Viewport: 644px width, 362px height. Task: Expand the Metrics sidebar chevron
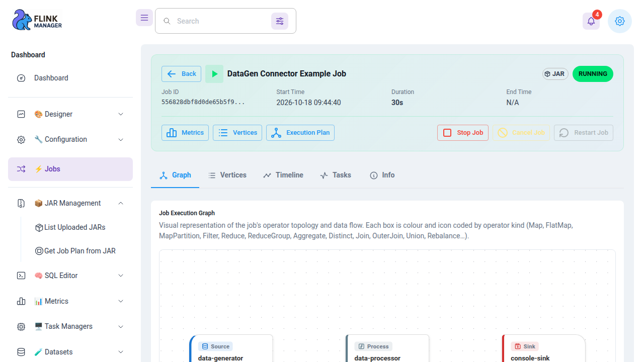(121, 301)
